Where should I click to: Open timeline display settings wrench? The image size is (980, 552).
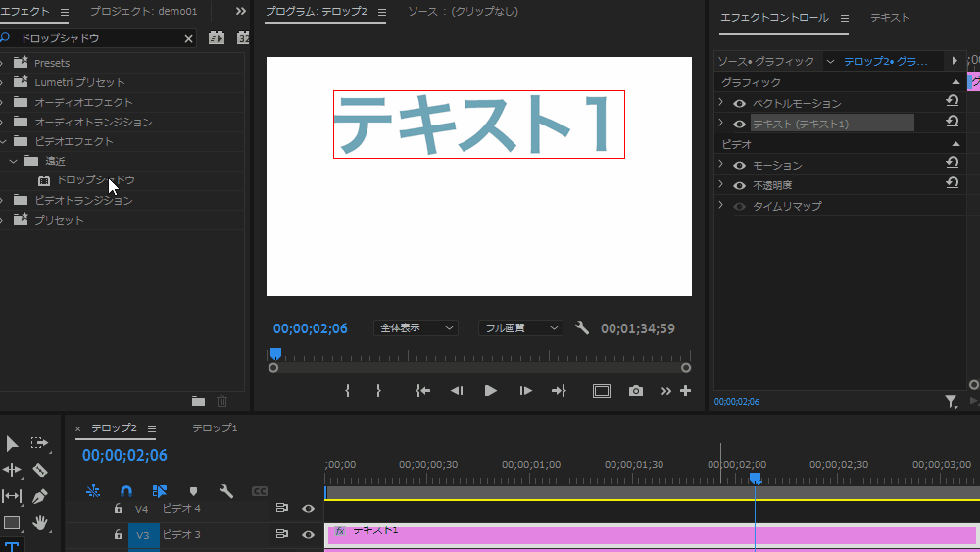pos(226,491)
